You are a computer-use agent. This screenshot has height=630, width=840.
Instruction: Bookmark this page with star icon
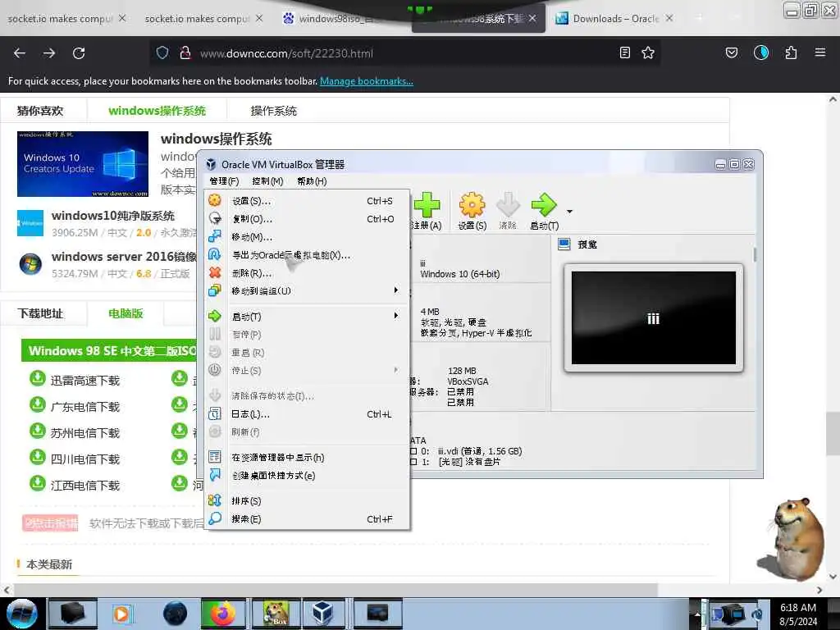(648, 53)
